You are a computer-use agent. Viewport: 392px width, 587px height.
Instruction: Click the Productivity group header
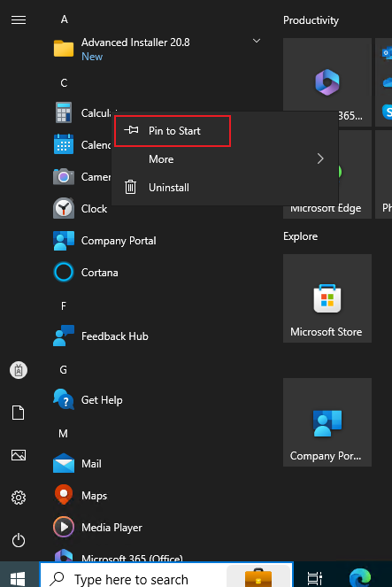pos(311,20)
